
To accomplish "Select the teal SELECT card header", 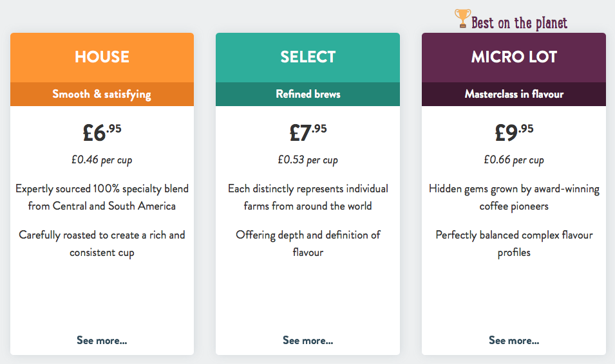I will (308, 57).
